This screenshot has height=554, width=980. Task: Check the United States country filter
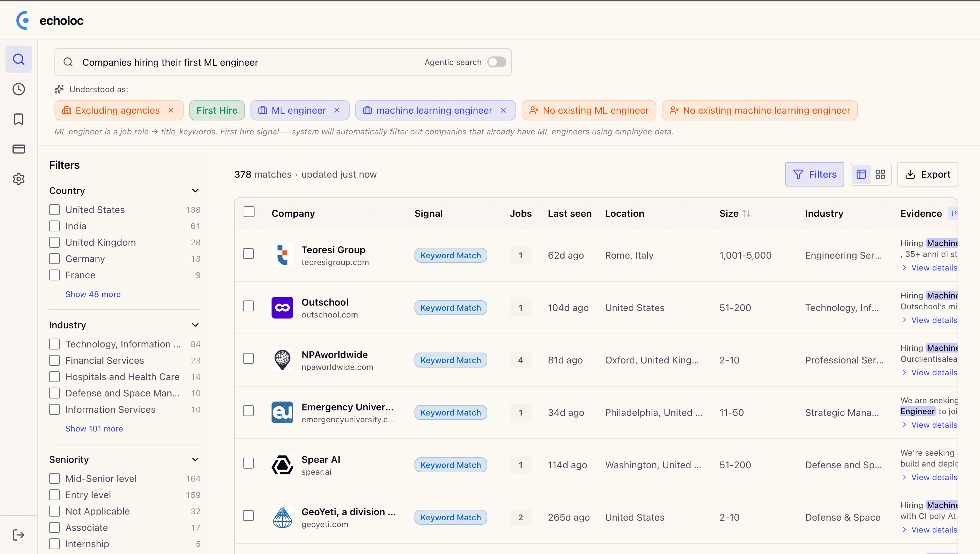[x=54, y=210]
